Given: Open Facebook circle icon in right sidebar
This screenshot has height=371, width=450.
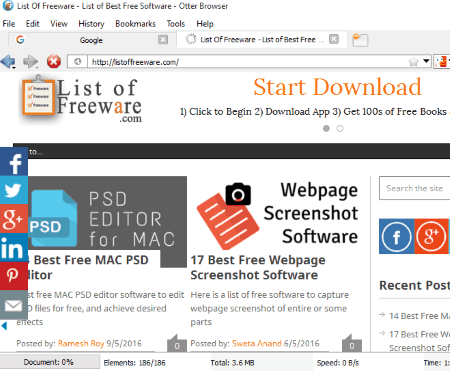Looking at the screenshot, I should pos(397,236).
